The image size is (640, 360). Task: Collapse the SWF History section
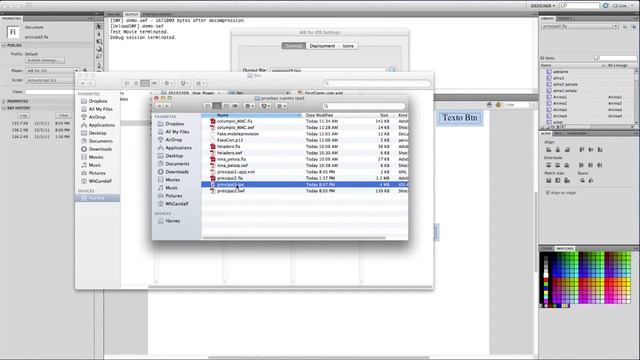(x=4, y=108)
